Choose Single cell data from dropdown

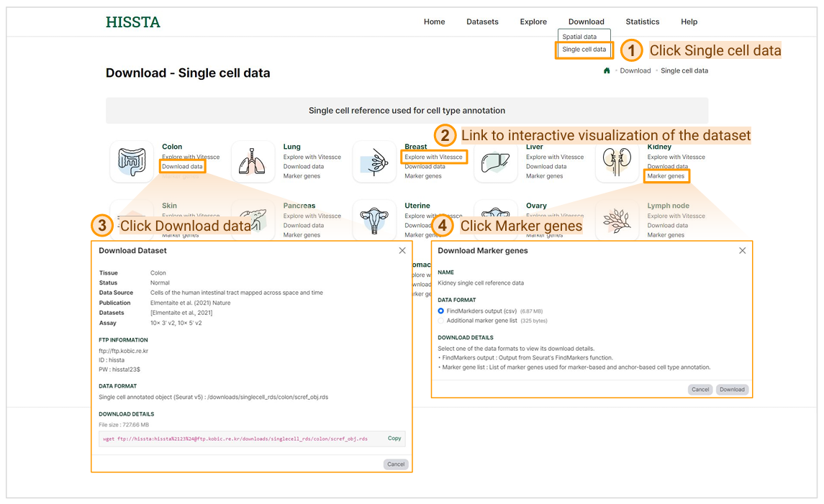click(584, 50)
